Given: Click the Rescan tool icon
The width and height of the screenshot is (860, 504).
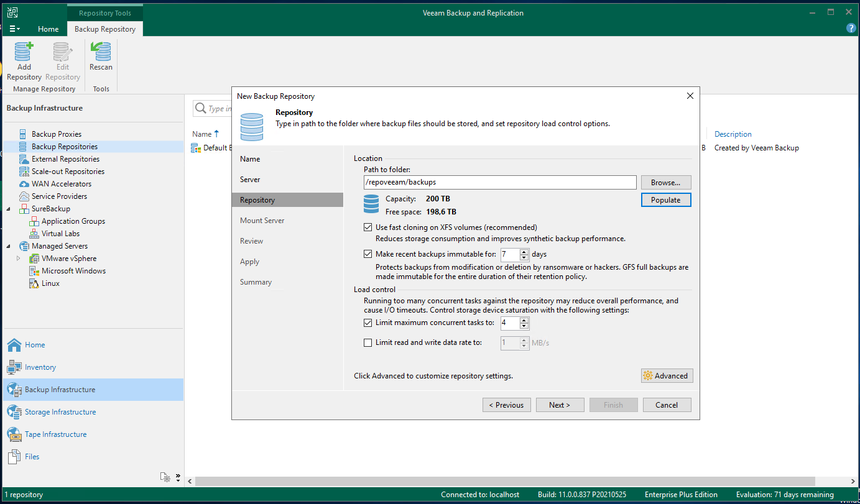Looking at the screenshot, I should (x=101, y=53).
